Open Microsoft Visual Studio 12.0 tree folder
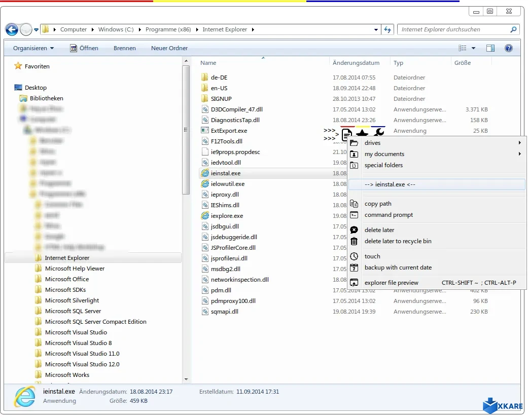 (x=82, y=364)
